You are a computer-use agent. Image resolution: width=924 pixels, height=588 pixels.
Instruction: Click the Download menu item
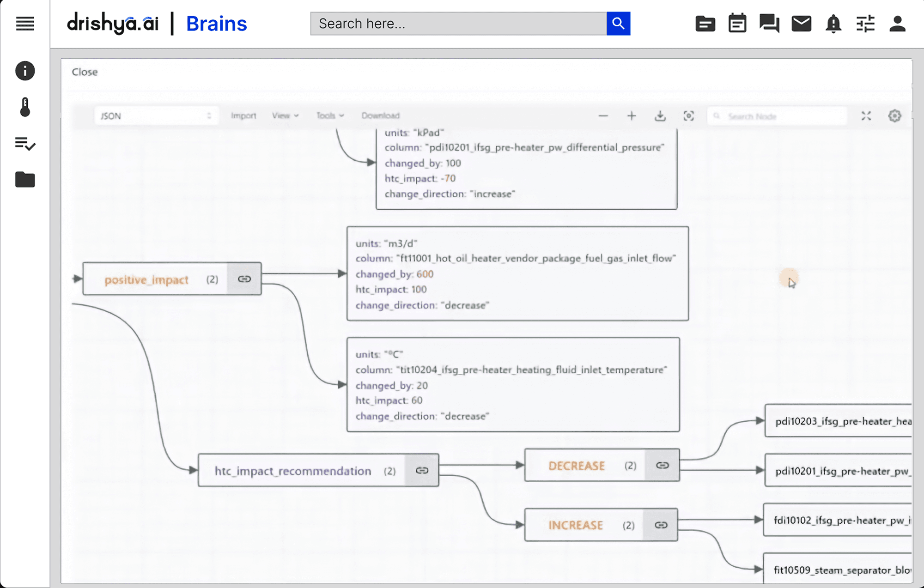pos(380,115)
